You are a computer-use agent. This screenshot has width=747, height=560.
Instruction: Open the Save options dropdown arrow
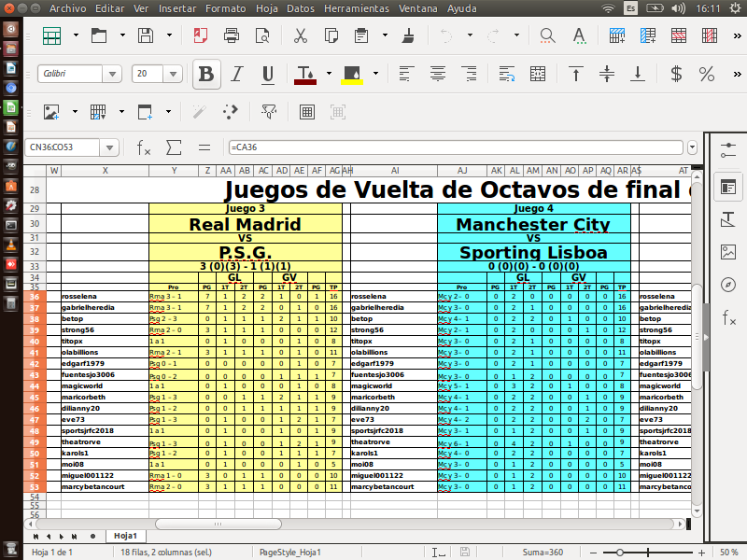click(169, 35)
